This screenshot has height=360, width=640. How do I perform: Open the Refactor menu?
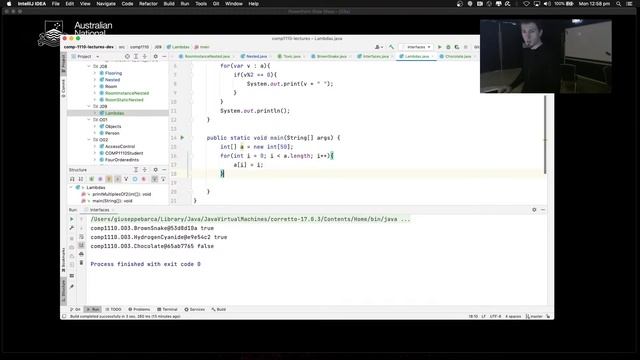148,4
